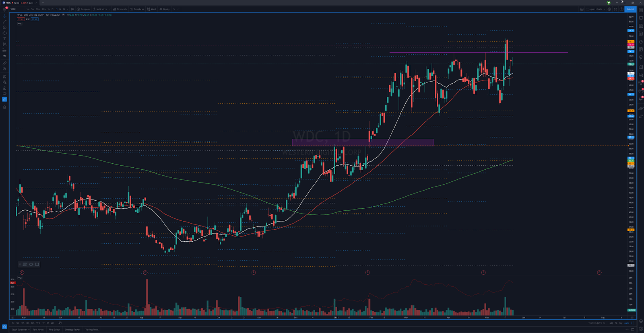The width and height of the screenshot is (644, 333).
Task: Open the candlestick chart style selector
Action: click(x=72, y=9)
